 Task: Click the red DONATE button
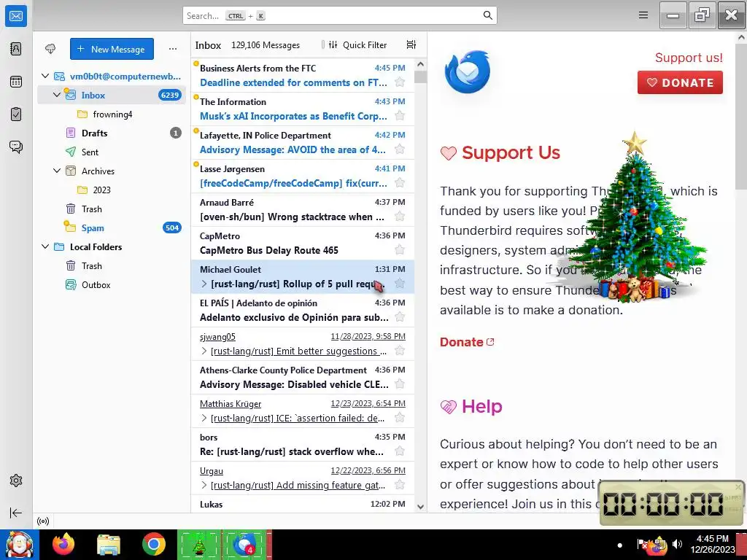tap(680, 82)
